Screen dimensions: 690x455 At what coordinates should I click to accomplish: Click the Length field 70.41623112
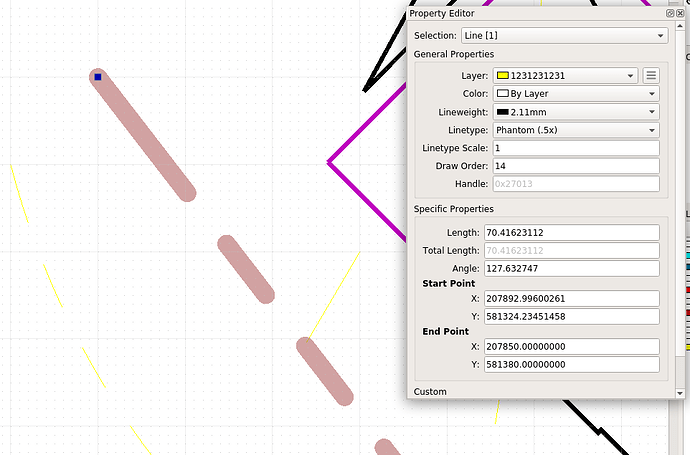click(572, 232)
